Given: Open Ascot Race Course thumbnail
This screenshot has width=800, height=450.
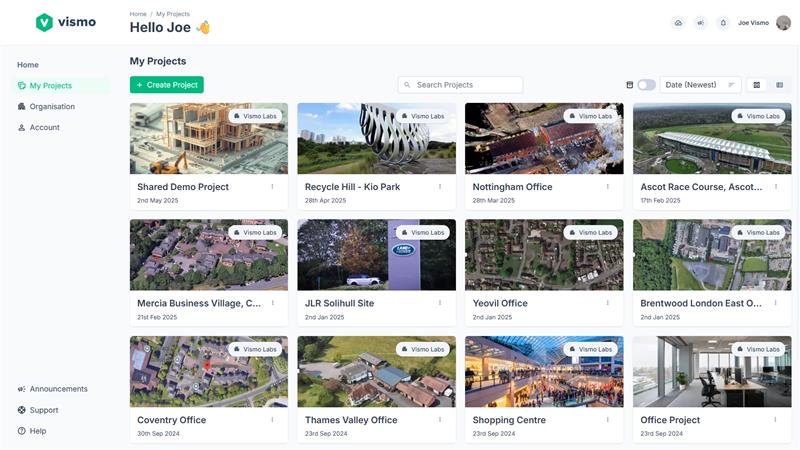Looking at the screenshot, I should coord(712,139).
